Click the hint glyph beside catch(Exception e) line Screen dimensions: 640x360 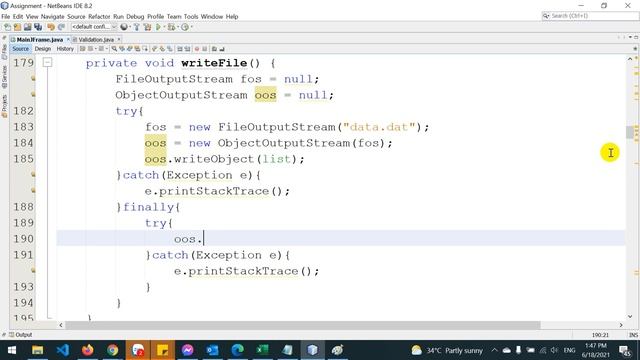tap(33, 175)
